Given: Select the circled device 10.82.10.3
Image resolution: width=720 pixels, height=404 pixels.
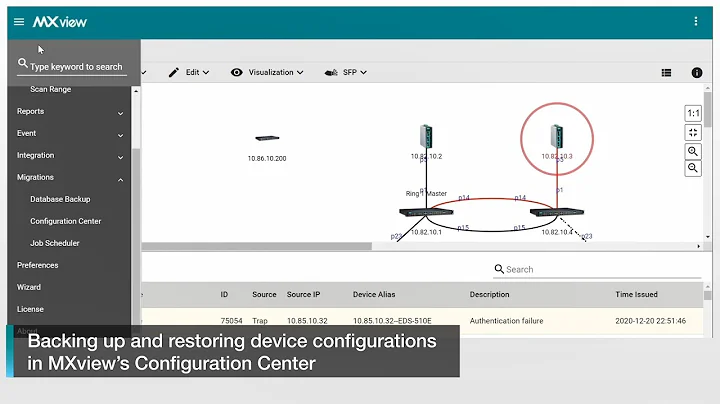Looking at the screenshot, I should [557, 137].
